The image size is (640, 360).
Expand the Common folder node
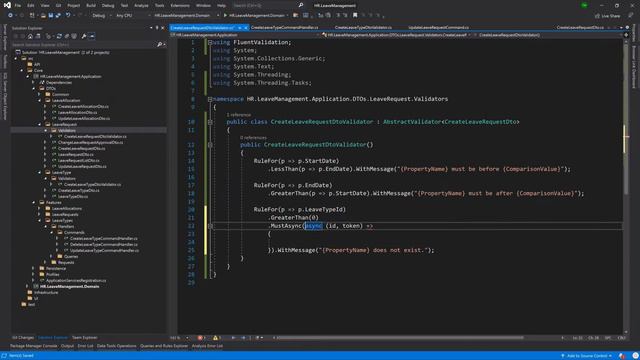tap(40, 95)
